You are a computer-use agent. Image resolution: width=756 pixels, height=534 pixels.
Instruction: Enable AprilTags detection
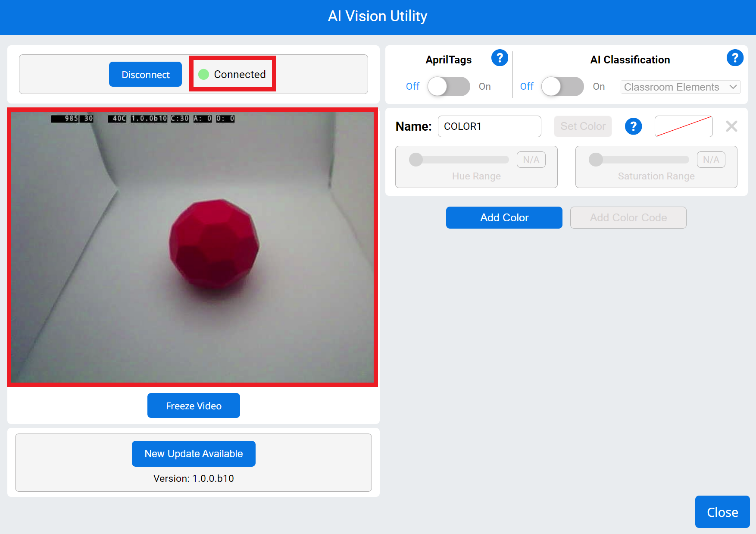point(448,86)
